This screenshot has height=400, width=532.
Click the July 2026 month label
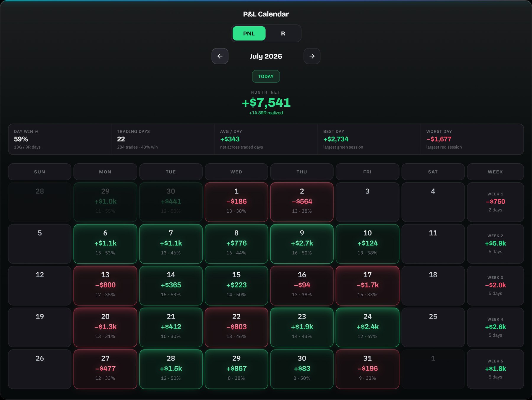[x=266, y=56]
